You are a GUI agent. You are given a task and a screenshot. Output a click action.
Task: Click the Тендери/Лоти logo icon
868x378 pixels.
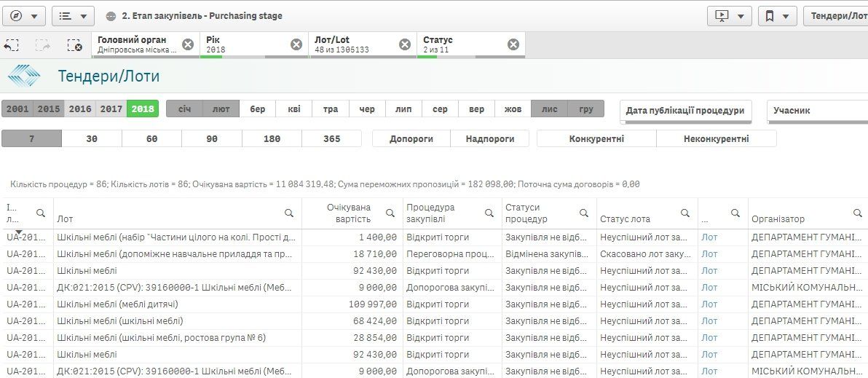point(24,76)
